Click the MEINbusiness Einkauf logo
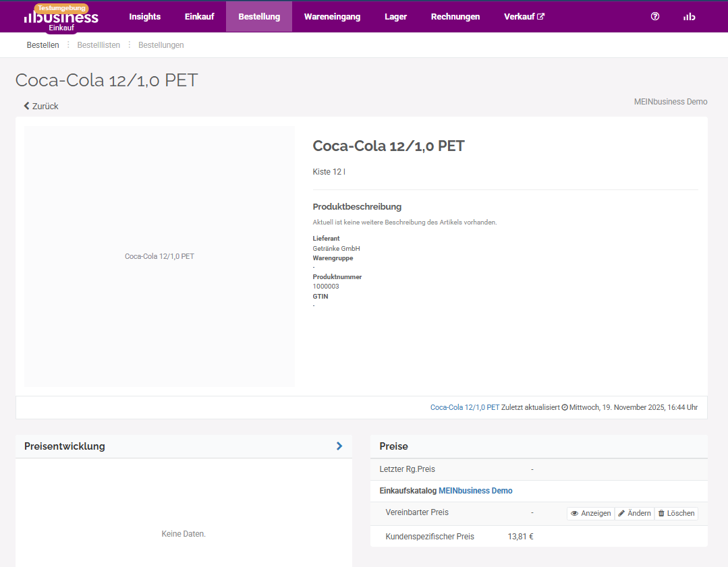The image size is (728, 567). click(x=61, y=19)
